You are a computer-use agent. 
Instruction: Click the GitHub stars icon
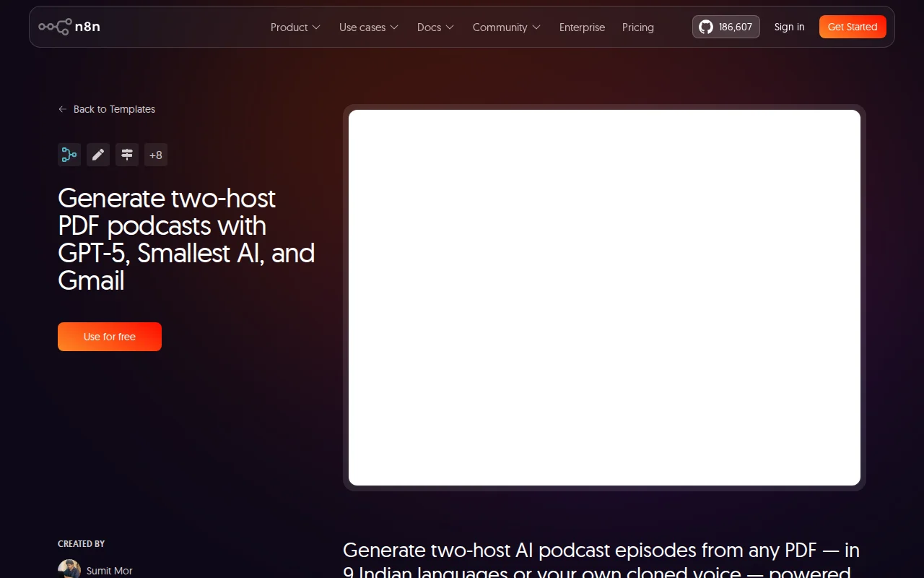pos(706,27)
